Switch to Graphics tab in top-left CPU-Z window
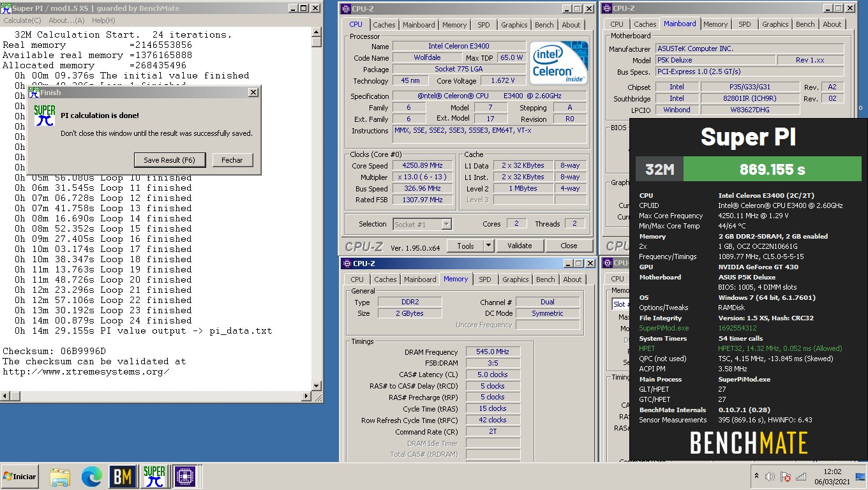 coord(514,25)
